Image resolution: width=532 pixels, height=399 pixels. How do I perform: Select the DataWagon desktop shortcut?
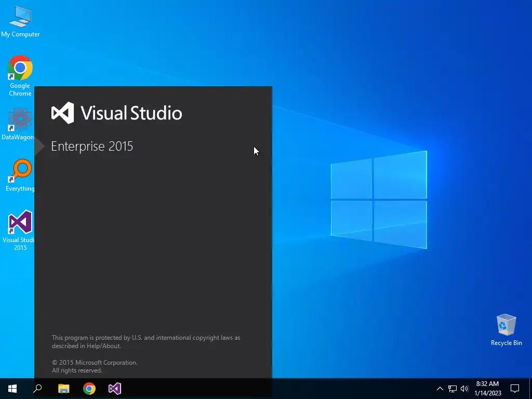[x=18, y=124]
